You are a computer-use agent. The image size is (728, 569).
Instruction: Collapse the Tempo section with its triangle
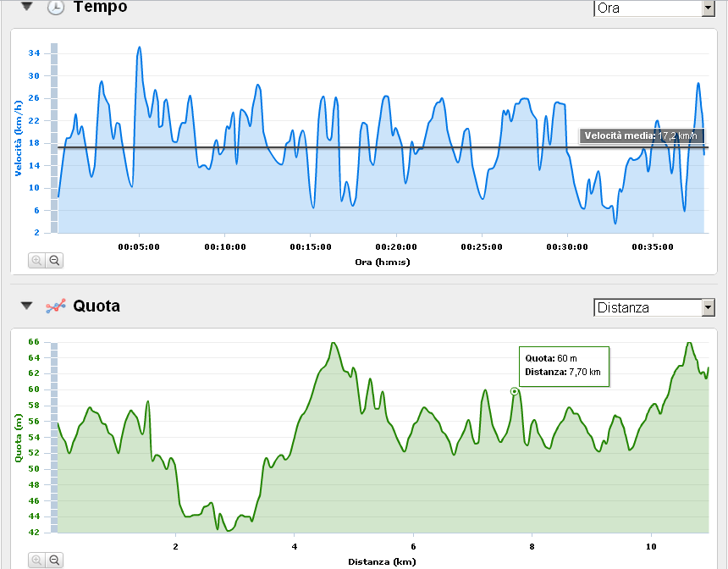tap(27, 7)
